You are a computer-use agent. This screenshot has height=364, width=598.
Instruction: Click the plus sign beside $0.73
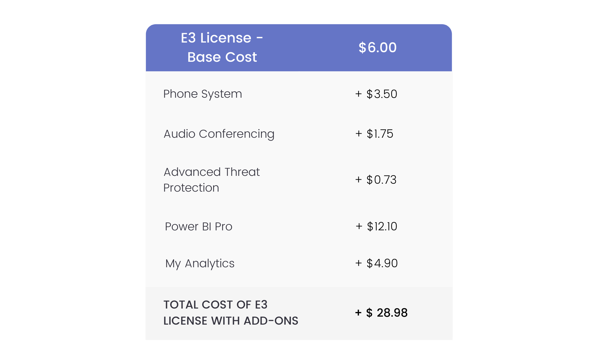358,180
